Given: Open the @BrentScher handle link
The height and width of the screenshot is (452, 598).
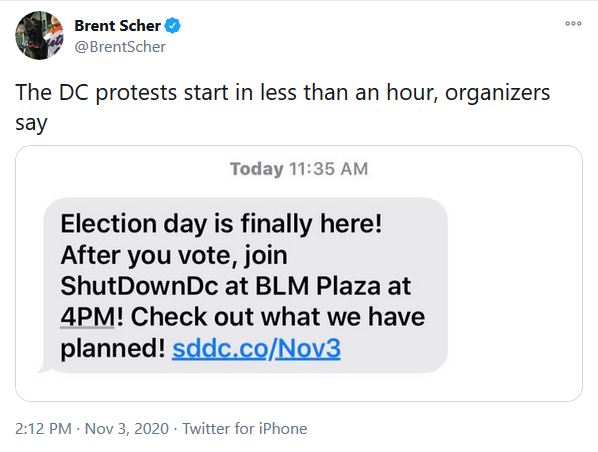Looking at the screenshot, I should pyautogui.click(x=120, y=47).
